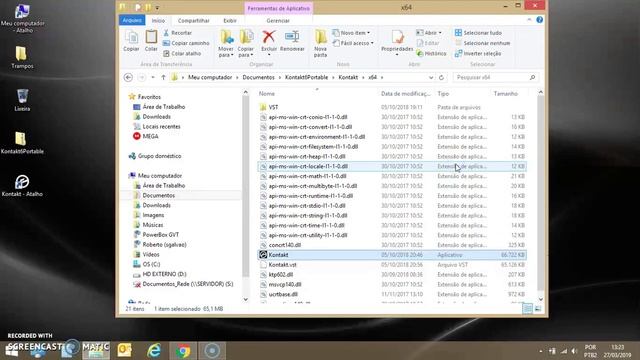Click the Editar ribbon command
The height and width of the screenshot is (360, 640).
click(x=428, y=43)
